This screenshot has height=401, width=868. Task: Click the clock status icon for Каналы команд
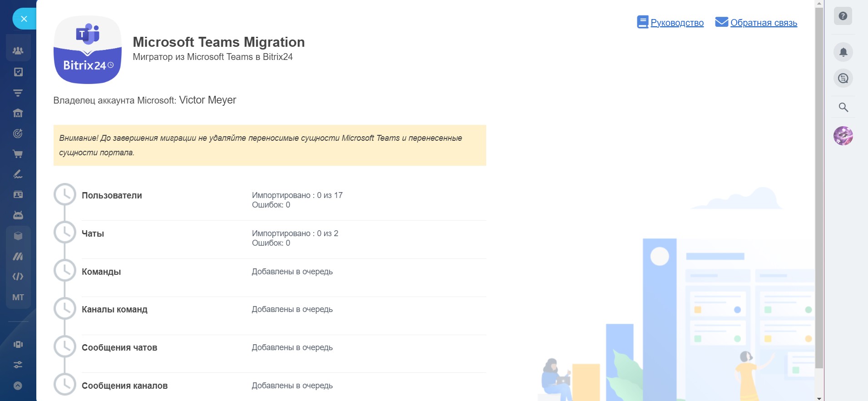pos(65,309)
